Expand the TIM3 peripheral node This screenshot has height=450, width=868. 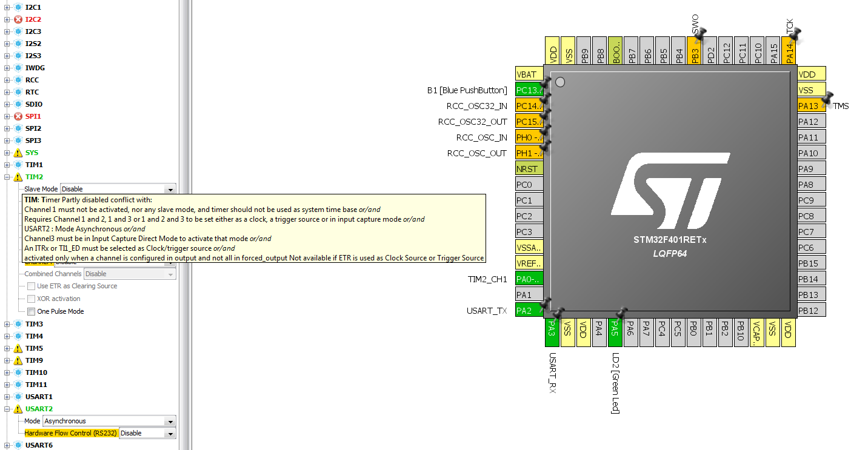click(x=7, y=324)
